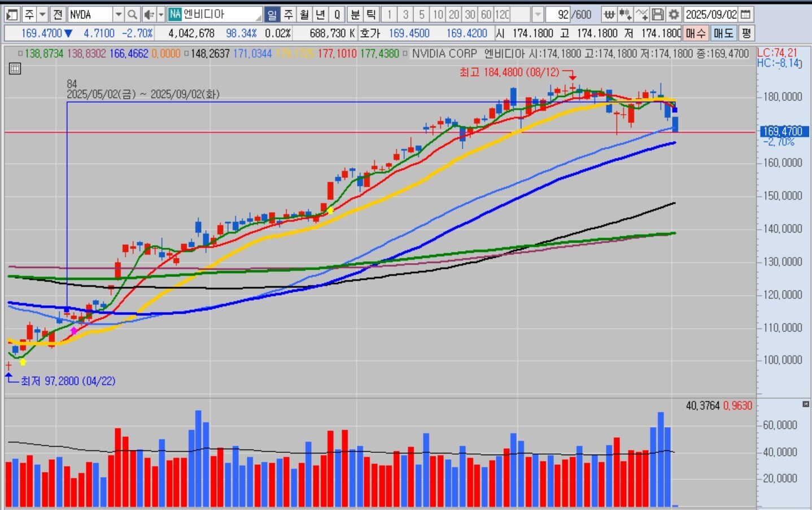This screenshot has width=812, height=510.
Task: Save chart layout with the floppy disk icon
Action: pyautogui.click(x=657, y=14)
